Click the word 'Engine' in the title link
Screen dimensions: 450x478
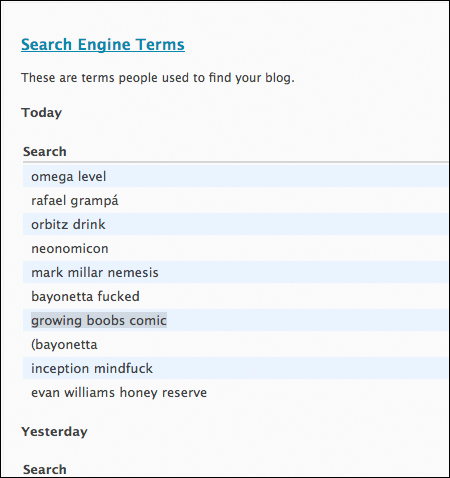click(x=104, y=45)
